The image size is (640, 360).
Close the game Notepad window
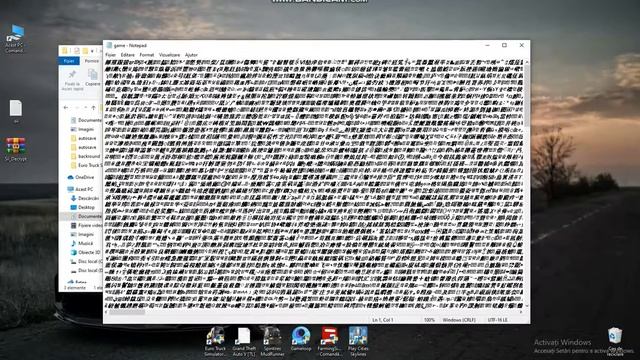521,45
